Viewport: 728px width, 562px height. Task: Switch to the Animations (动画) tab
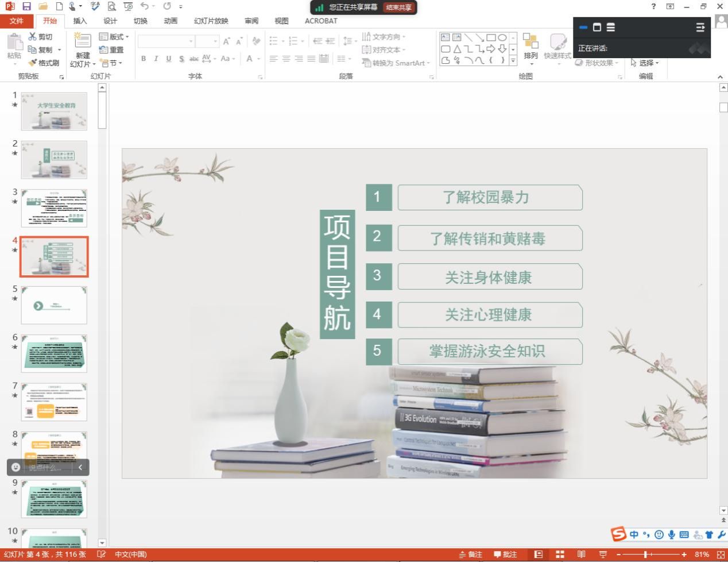[x=171, y=21]
